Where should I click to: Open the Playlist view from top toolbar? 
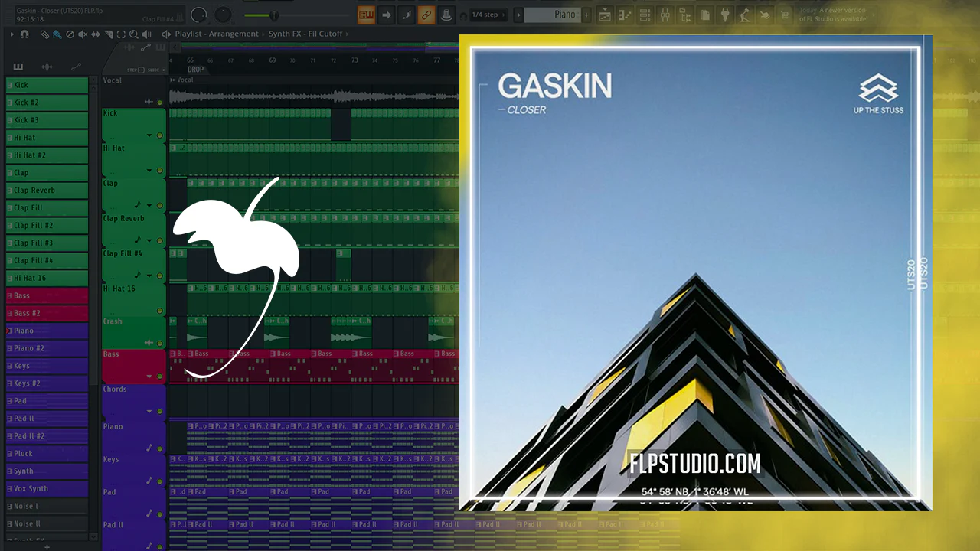pyautogui.click(x=606, y=15)
